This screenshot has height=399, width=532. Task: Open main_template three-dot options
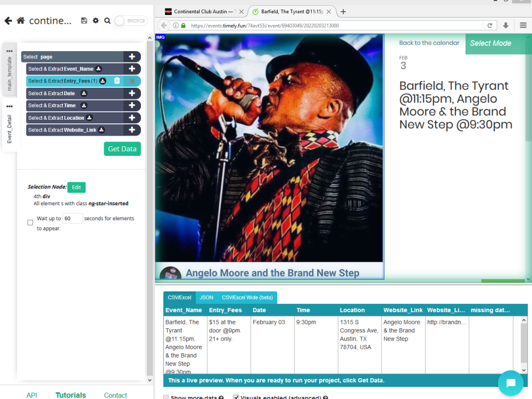(10, 51)
